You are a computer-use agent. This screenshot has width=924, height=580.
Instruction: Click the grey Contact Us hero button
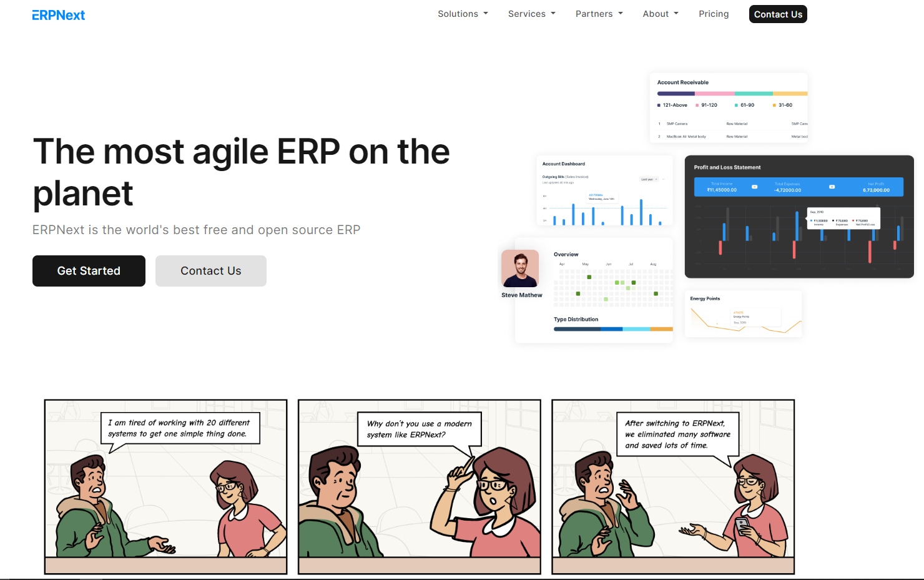point(210,271)
